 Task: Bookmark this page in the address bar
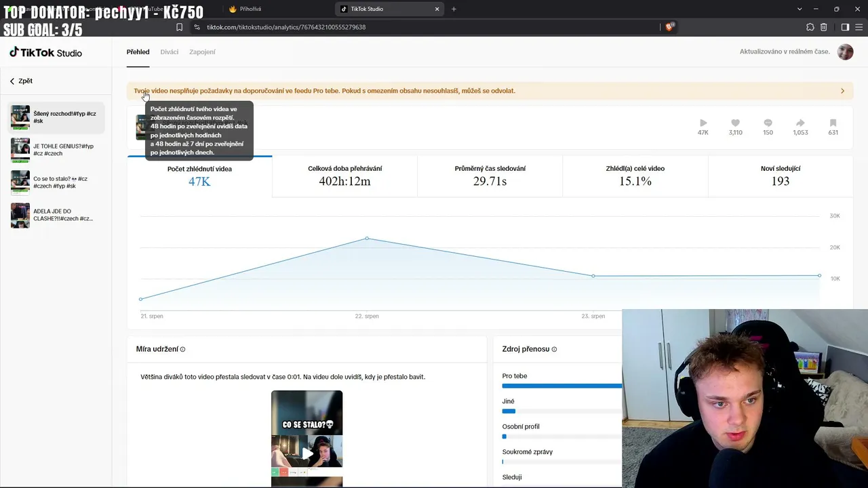tap(179, 27)
